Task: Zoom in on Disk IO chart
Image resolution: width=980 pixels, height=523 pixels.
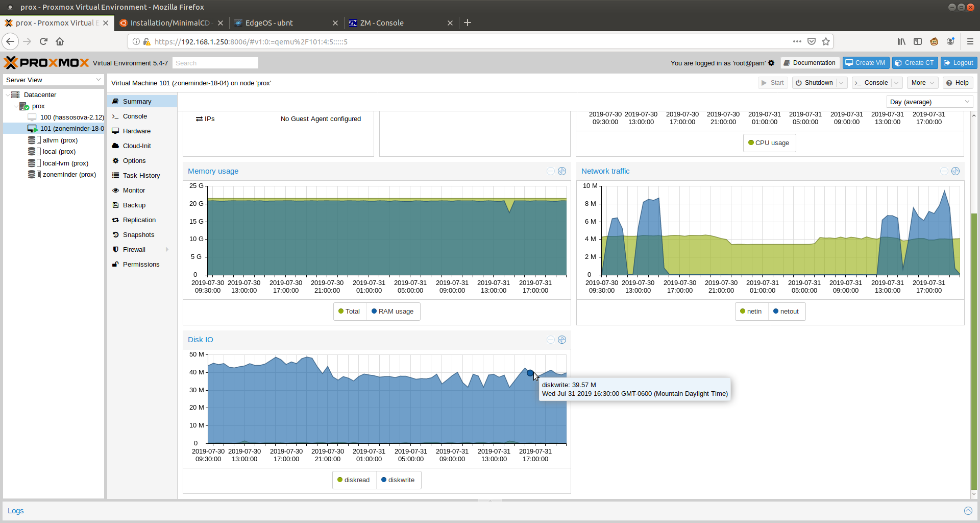Action: click(562, 340)
